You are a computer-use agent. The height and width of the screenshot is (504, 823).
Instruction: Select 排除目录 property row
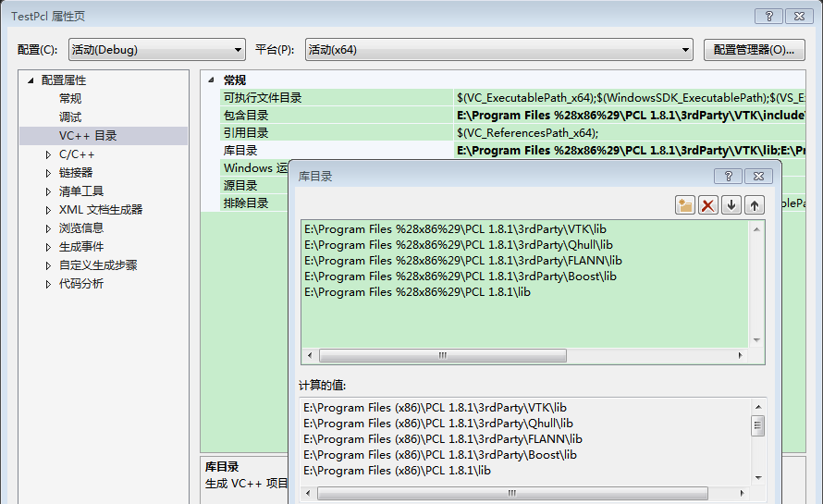pyautogui.click(x=254, y=203)
